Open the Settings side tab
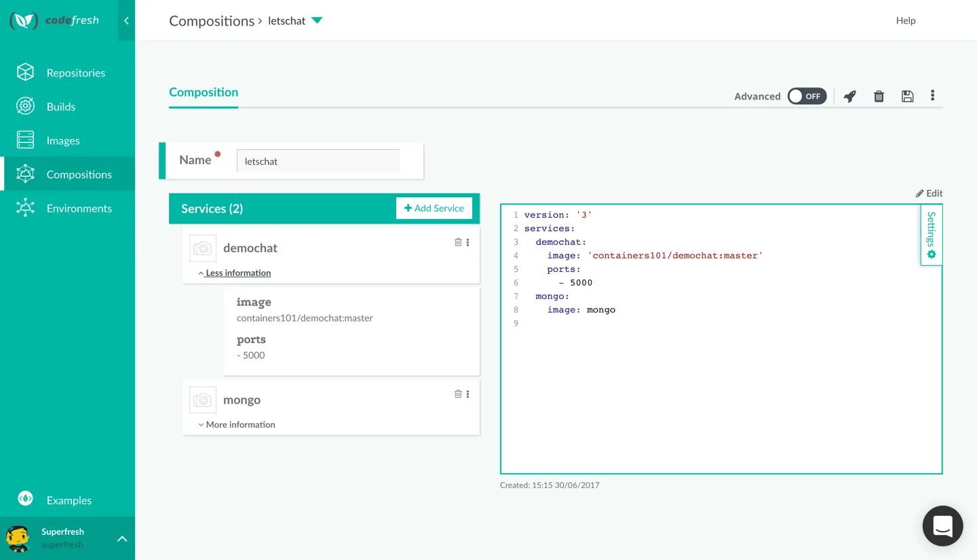This screenshot has height=560, width=977. [932, 235]
